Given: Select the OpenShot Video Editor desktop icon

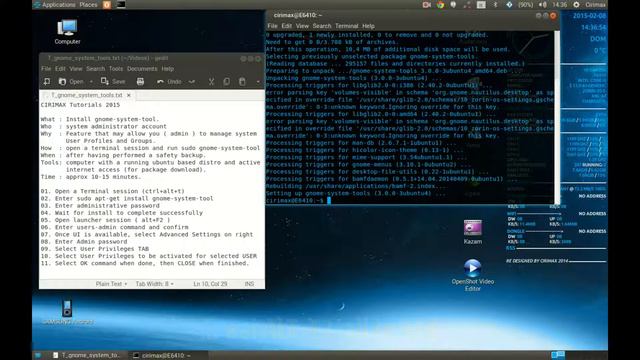Looking at the screenshot, I should (473, 275).
